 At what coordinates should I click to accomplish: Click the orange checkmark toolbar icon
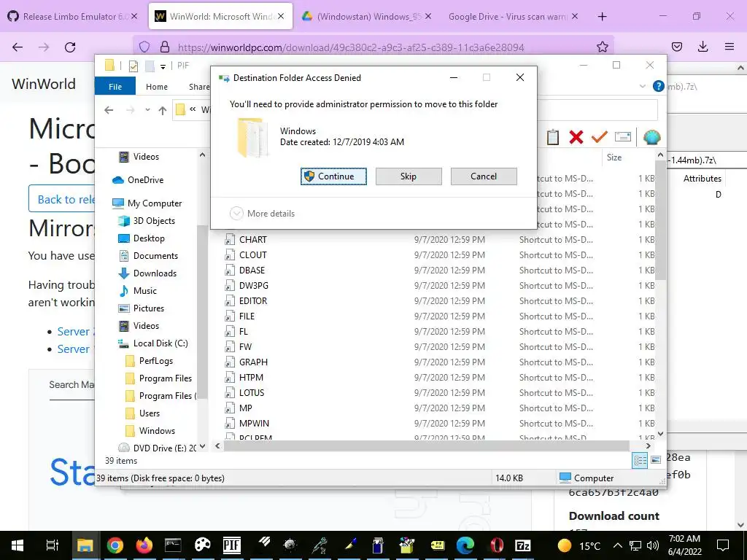600,138
